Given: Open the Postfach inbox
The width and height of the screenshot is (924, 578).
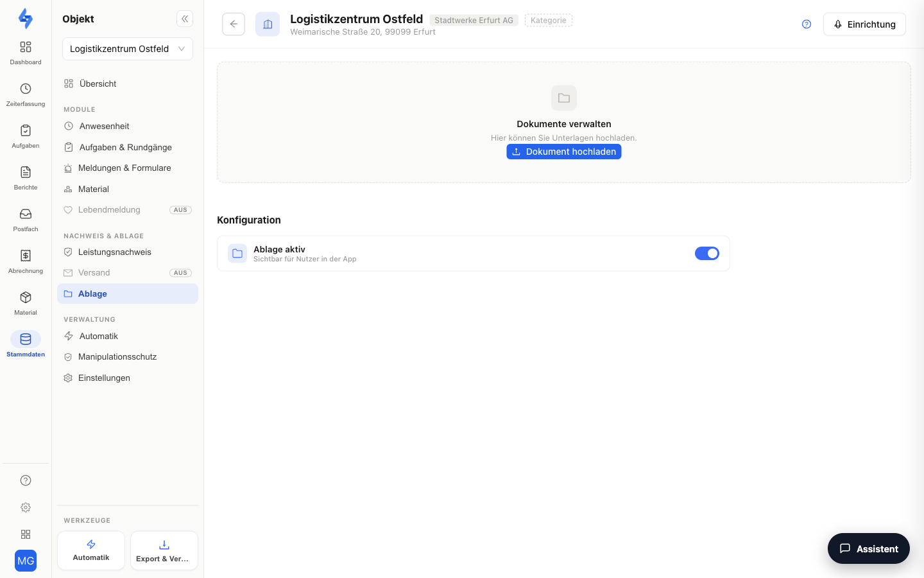Looking at the screenshot, I should click(26, 220).
